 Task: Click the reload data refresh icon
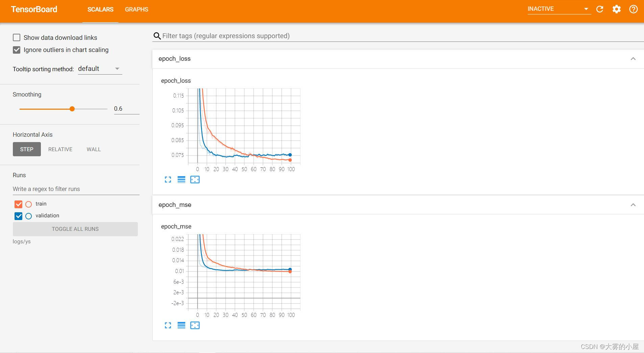click(600, 9)
